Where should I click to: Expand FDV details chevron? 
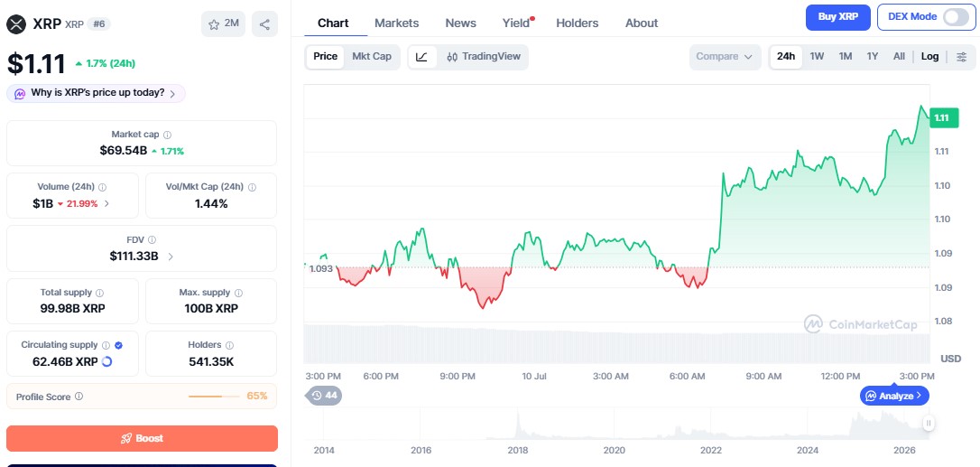click(x=171, y=256)
